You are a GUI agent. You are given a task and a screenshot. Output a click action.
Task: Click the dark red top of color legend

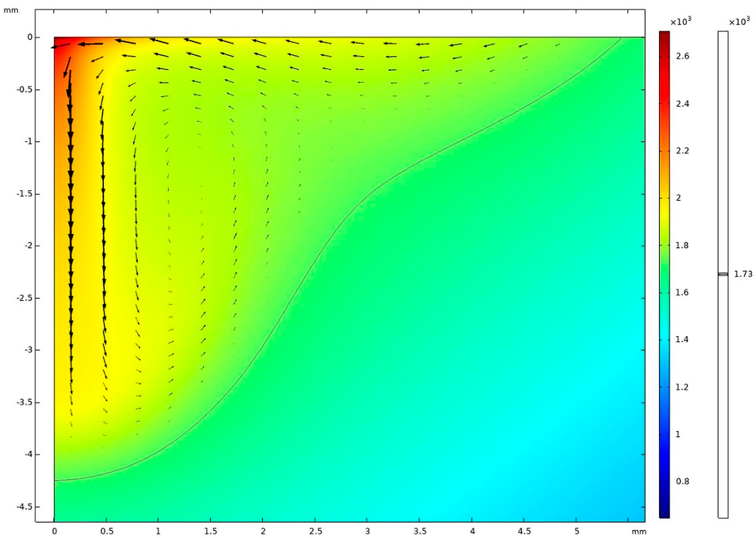pyautogui.click(x=664, y=34)
